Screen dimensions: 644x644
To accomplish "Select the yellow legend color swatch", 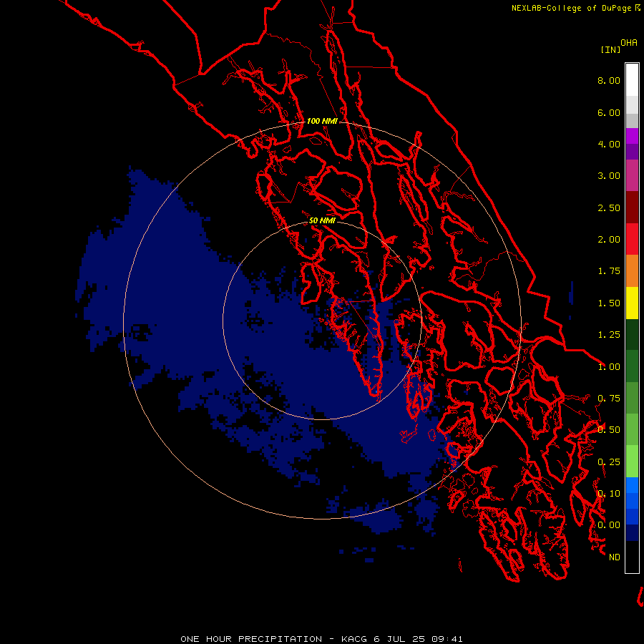I will pyautogui.click(x=632, y=302).
